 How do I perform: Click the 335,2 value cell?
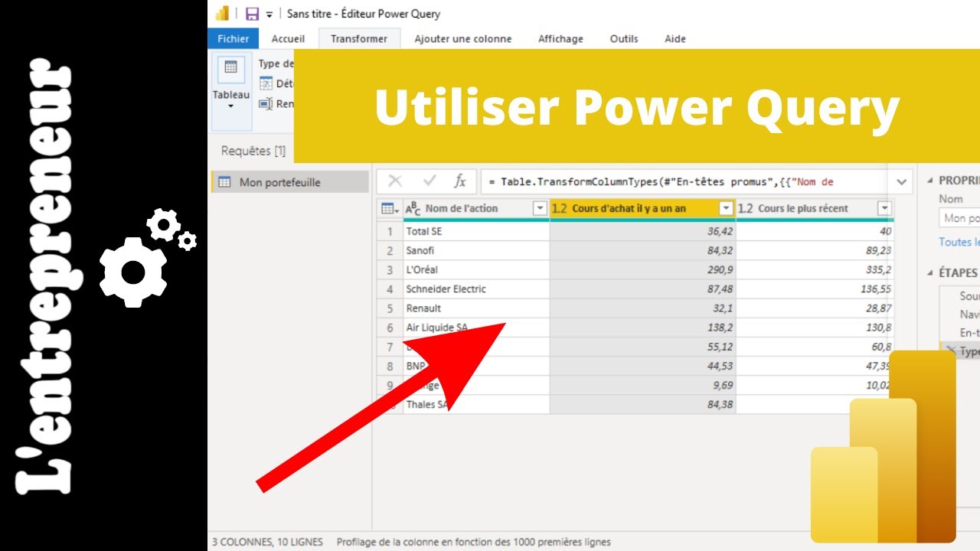(815, 269)
